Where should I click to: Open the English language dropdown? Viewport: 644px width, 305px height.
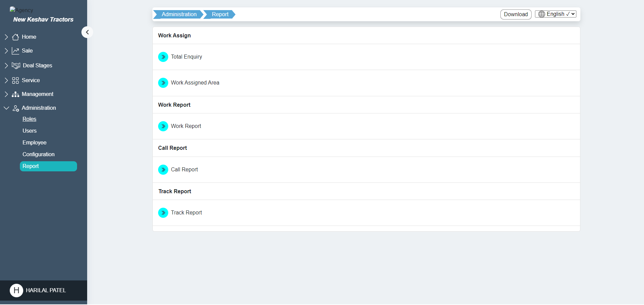556,14
